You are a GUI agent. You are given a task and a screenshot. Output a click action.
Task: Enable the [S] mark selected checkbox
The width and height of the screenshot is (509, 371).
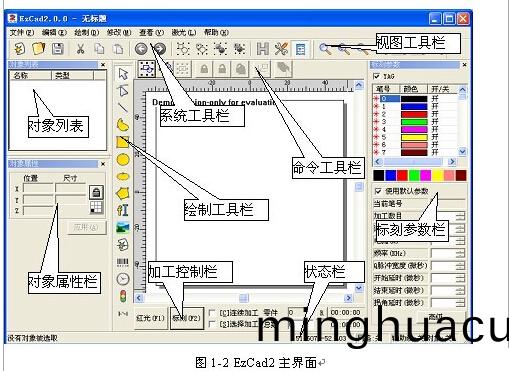212,324
